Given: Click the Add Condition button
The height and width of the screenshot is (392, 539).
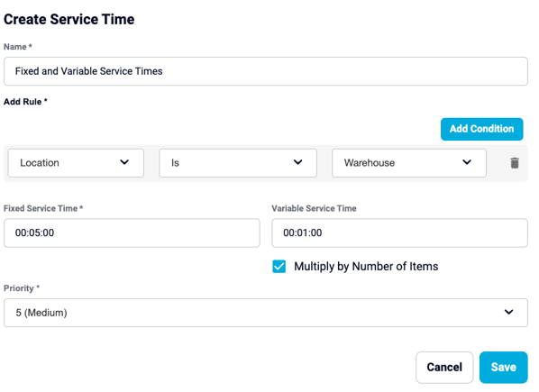Looking at the screenshot, I should 482,129.
